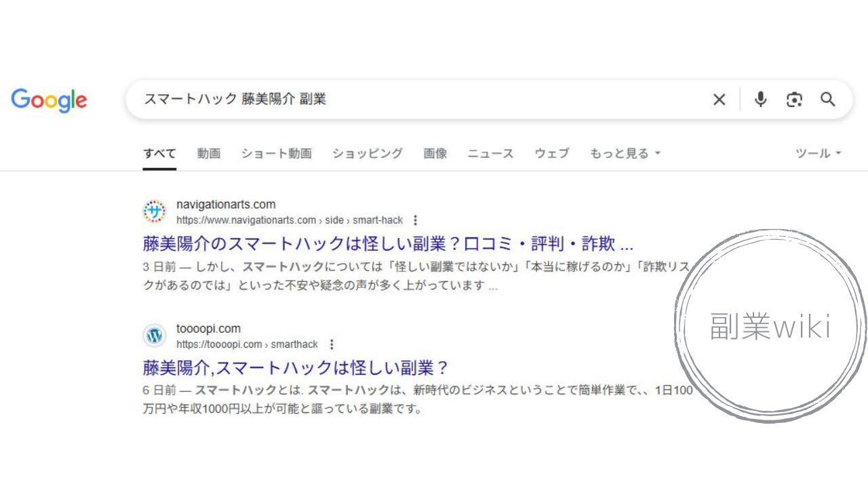This screenshot has height=488, width=868.
Task: Clear the search query with X icon
Action: tap(719, 100)
